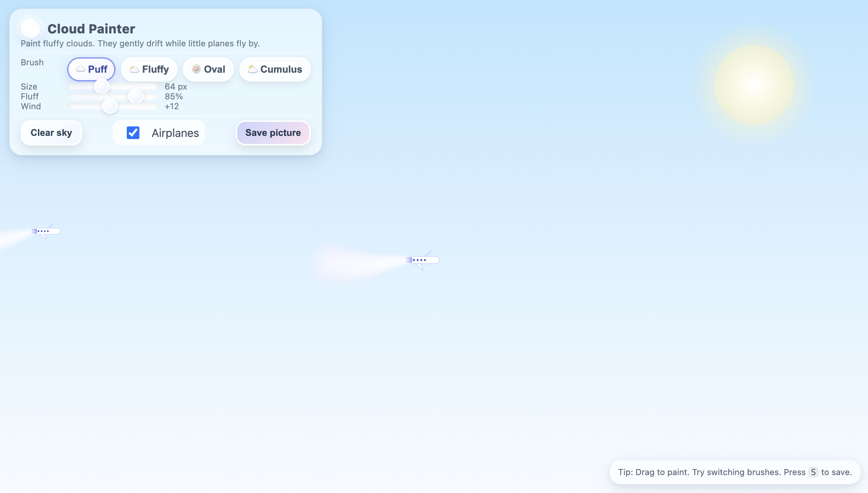Screen dimensions: 868x493
Task: Click the Fluff slider knob
Action: [x=136, y=96]
